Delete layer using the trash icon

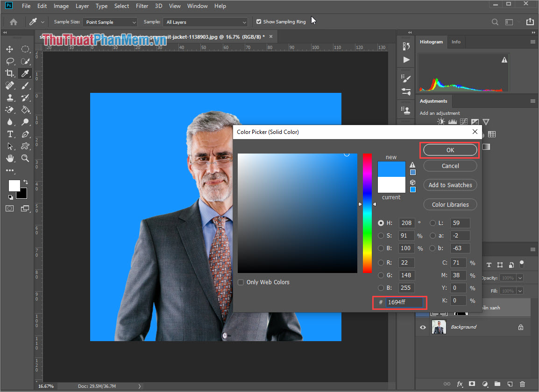coord(522,384)
